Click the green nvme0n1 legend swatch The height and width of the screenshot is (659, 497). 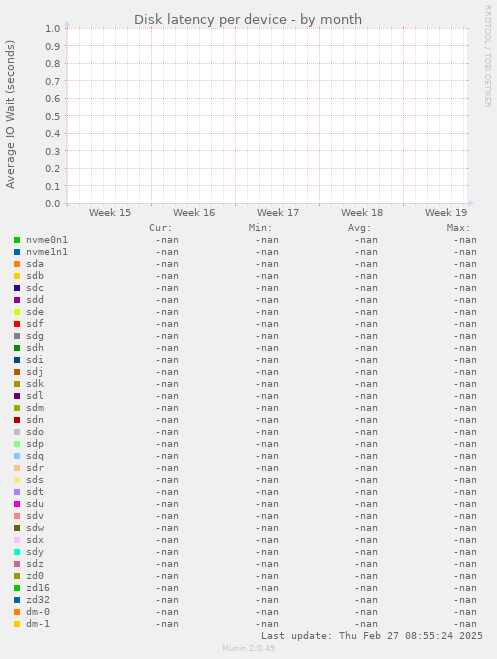coord(17,240)
